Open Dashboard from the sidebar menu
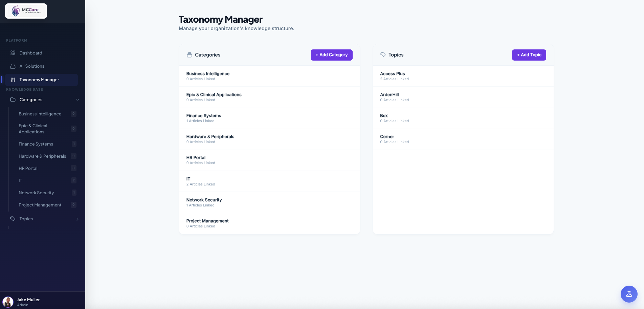This screenshot has height=309, width=644. [31, 53]
